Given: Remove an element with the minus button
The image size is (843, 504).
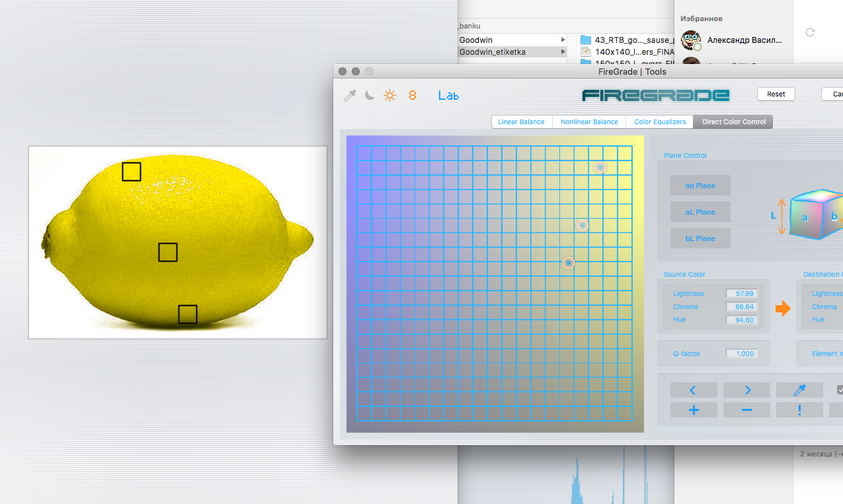Looking at the screenshot, I should 746,410.
